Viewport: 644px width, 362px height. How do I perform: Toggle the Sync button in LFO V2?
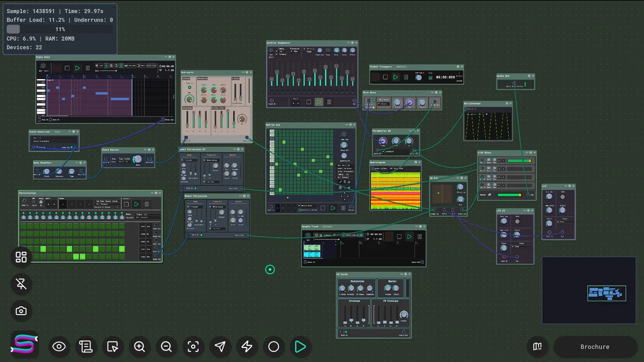pos(517,222)
